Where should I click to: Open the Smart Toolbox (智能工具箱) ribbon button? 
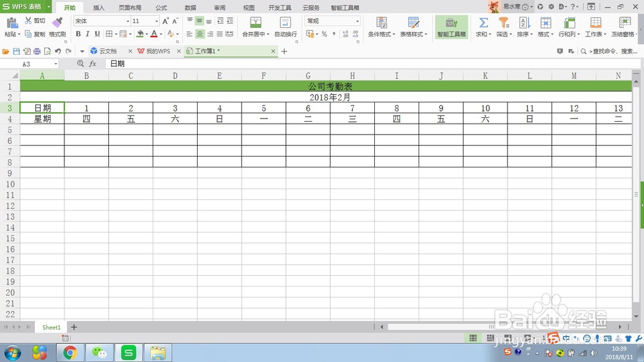[x=451, y=27]
